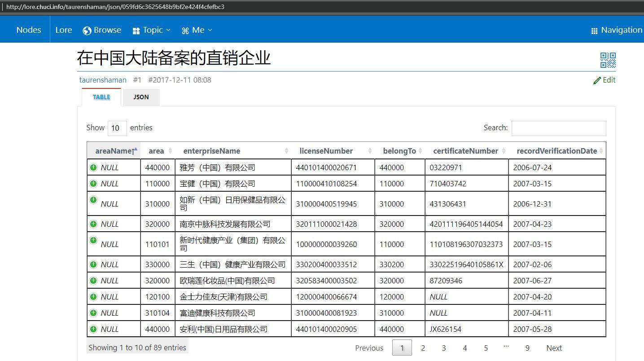The width and height of the screenshot is (644, 361).
Task: Click the Next page button
Action: click(554, 348)
